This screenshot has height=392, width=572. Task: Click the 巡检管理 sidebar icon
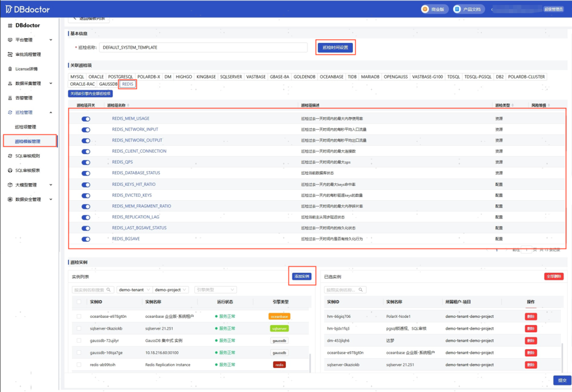[x=10, y=112]
